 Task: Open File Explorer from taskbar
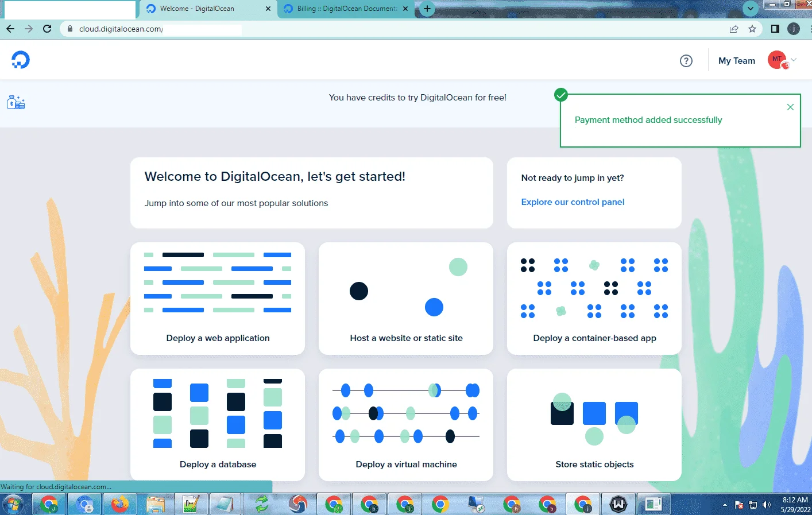pyautogui.click(x=156, y=505)
